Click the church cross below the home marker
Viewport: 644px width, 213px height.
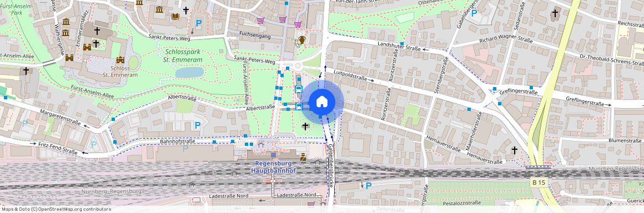[305, 126]
